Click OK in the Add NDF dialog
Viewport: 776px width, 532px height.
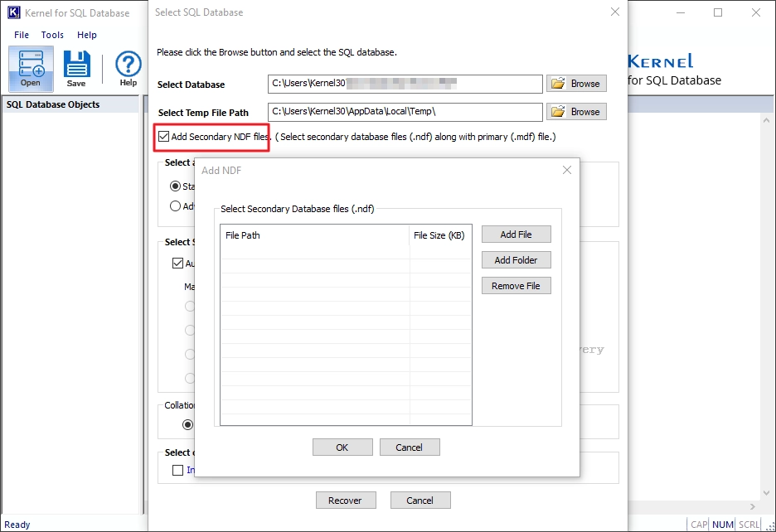pyautogui.click(x=342, y=447)
